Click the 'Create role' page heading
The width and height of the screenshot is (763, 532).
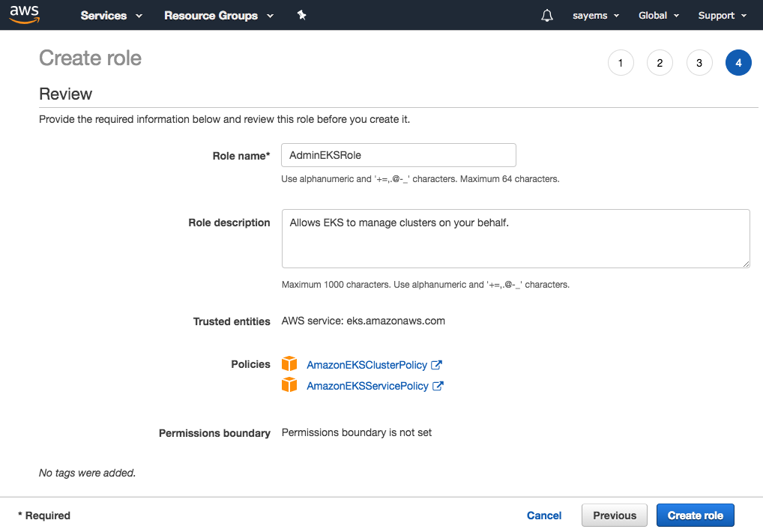(x=90, y=58)
